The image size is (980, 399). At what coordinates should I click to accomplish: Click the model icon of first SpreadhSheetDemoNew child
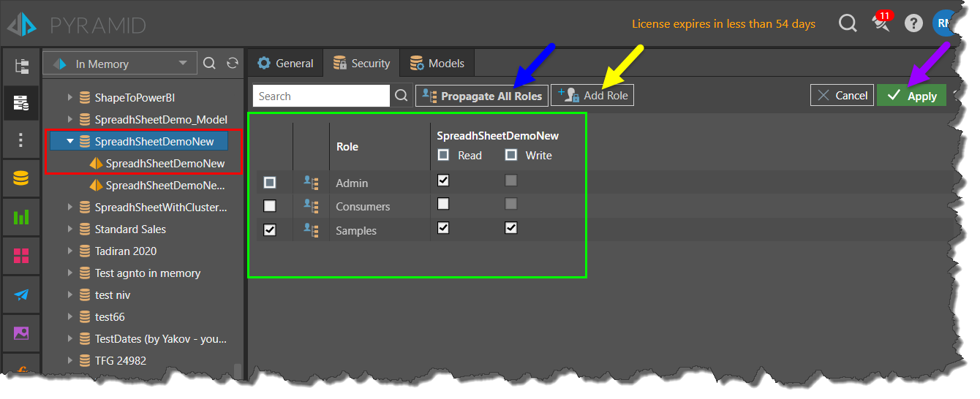(x=95, y=164)
